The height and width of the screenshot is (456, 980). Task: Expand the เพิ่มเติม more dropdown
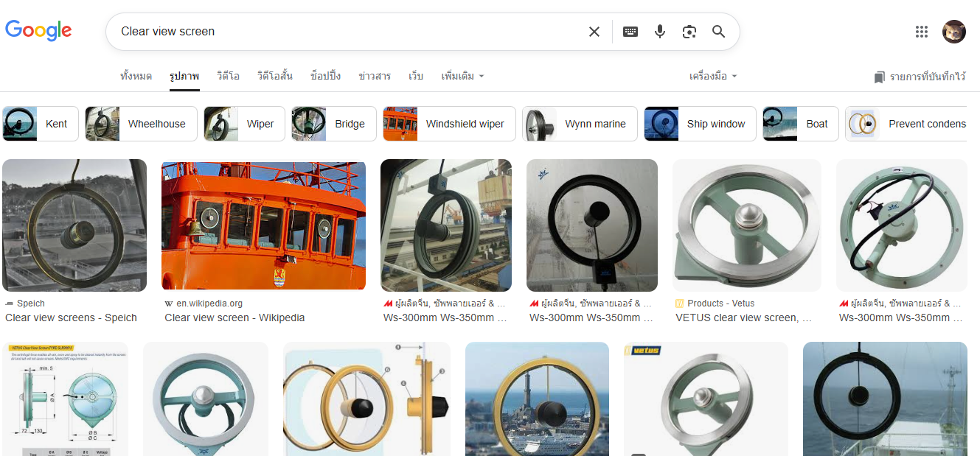point(462,77)
